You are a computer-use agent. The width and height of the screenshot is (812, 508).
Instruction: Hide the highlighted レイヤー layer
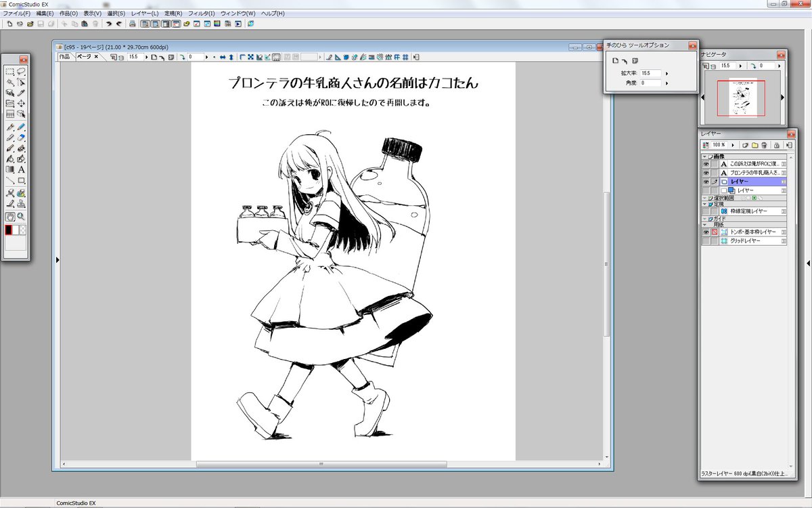point(706,182)
